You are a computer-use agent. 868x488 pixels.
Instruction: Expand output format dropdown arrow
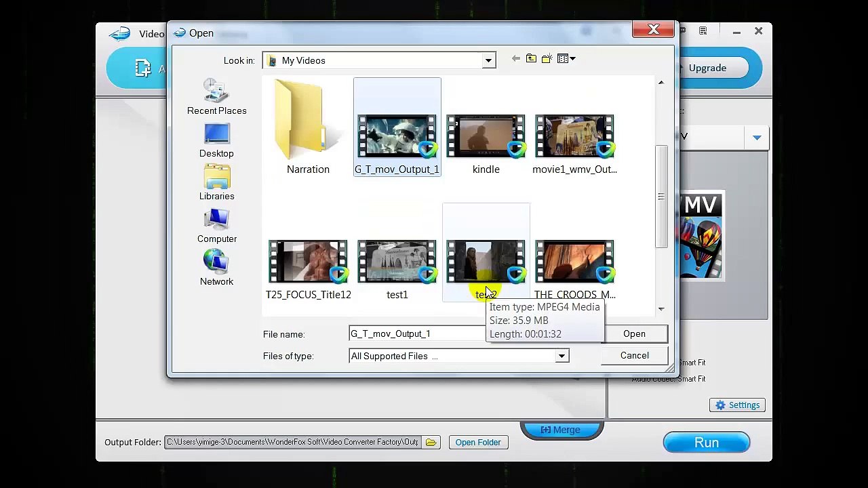coord(757,138)
